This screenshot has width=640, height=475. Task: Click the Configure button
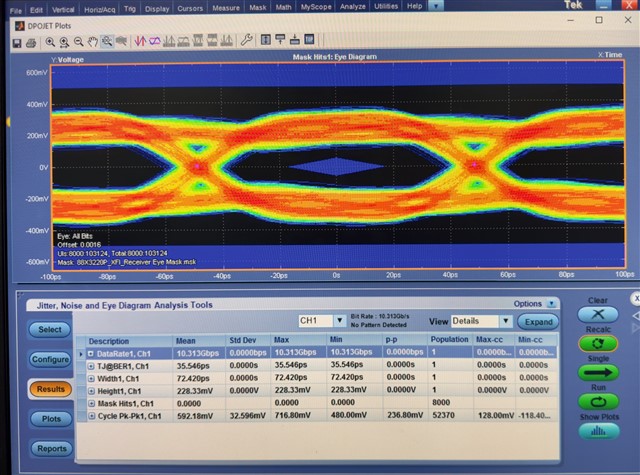[50, 359]
